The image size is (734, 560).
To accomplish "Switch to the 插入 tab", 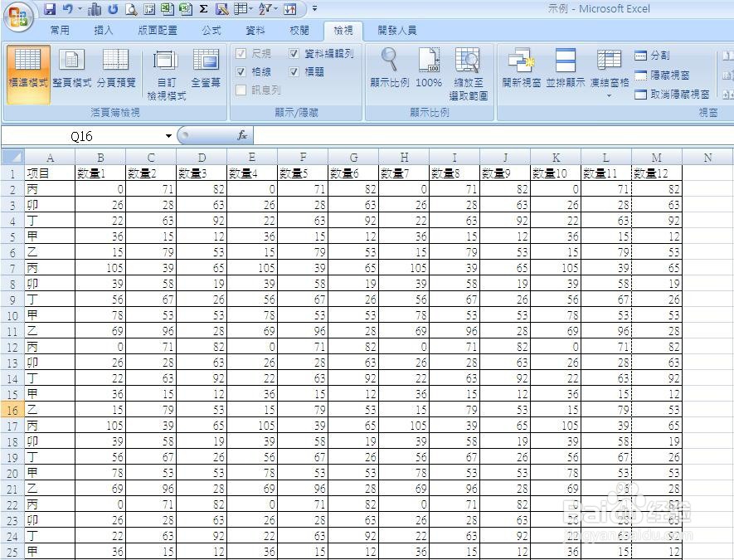I will pyautogui.click(x=104, y=31).
